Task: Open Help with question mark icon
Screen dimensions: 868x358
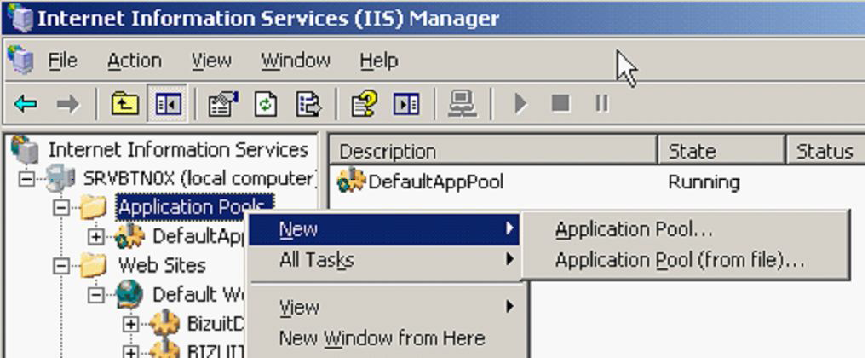Action: tap(365, 104)
